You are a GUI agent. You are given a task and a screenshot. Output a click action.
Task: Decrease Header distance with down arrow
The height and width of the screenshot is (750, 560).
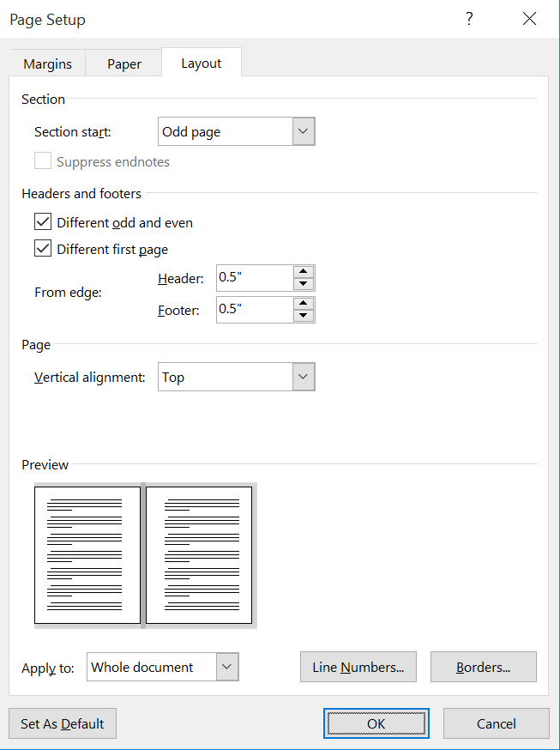coord(304,285)
